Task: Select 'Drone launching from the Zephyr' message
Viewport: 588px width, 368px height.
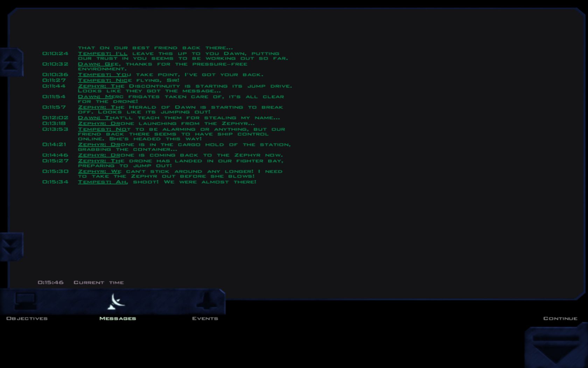Action: [x=149, y=123]
